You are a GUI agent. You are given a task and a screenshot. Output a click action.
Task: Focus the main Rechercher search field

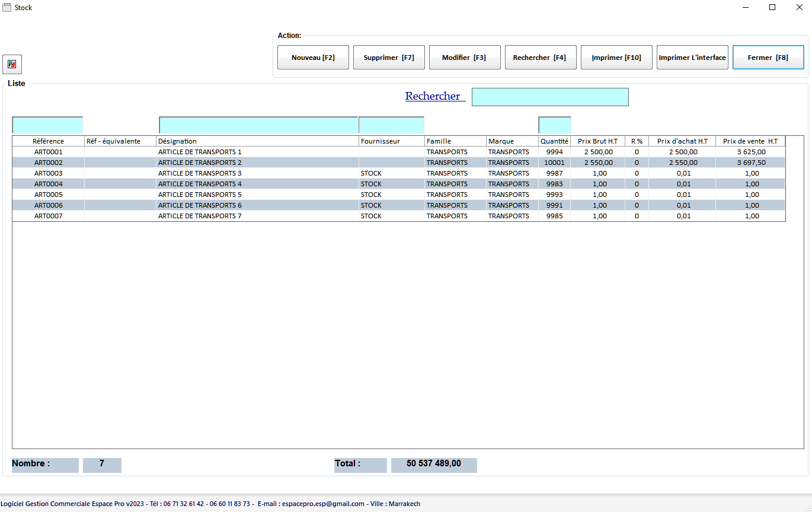550,97
